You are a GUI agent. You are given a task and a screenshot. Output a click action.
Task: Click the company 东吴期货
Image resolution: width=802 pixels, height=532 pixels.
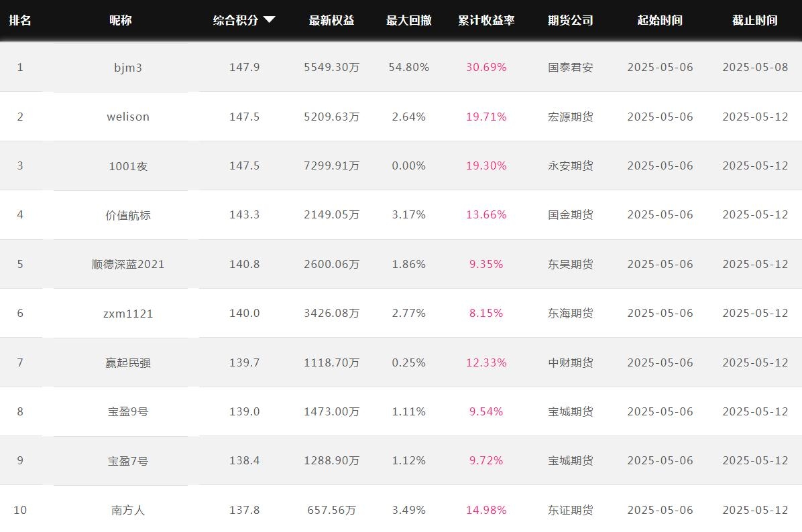click(570, 264)
